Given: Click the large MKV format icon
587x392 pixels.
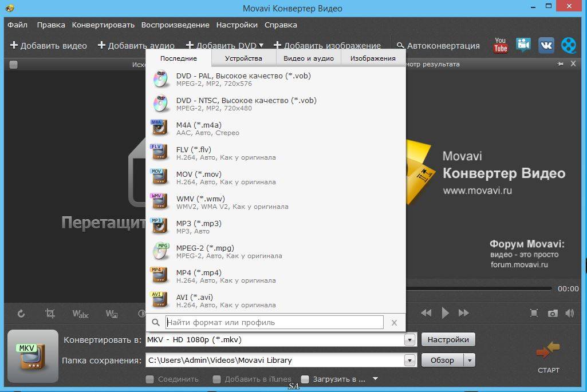Looking at the screenshot, I should tap(33, 356).
